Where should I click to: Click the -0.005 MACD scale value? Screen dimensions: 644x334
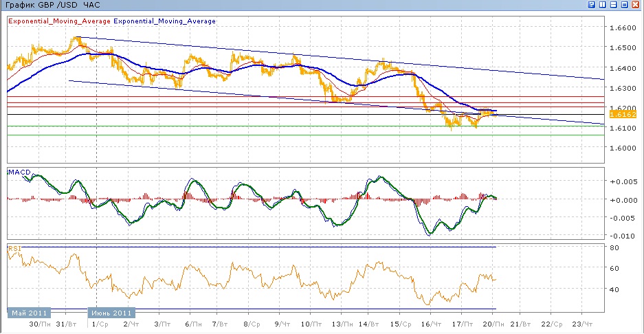623,218
